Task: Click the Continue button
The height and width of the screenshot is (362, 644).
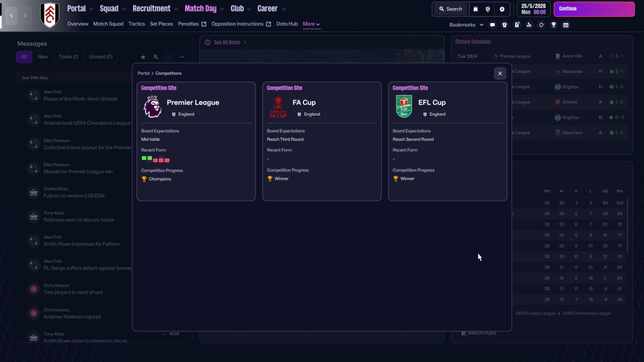Action: tap(594, 9)
